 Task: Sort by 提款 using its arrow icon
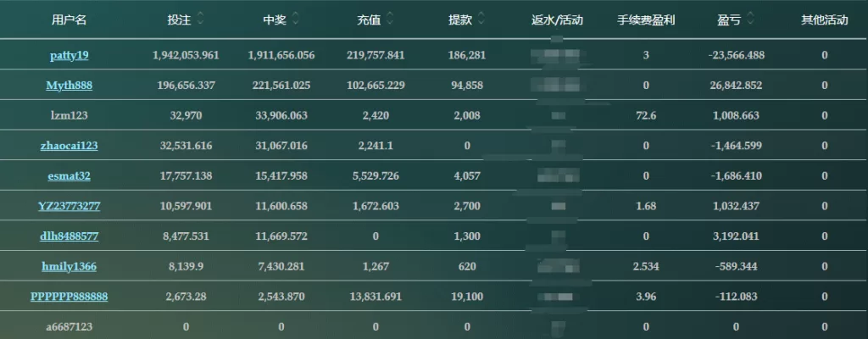point(481,19)
